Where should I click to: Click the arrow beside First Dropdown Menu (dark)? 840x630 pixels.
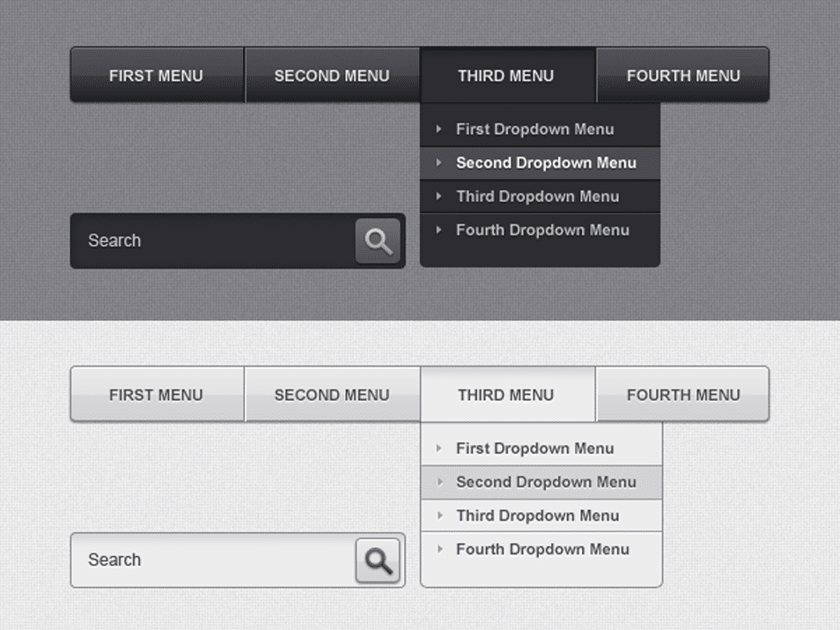[x=439, y=129]
